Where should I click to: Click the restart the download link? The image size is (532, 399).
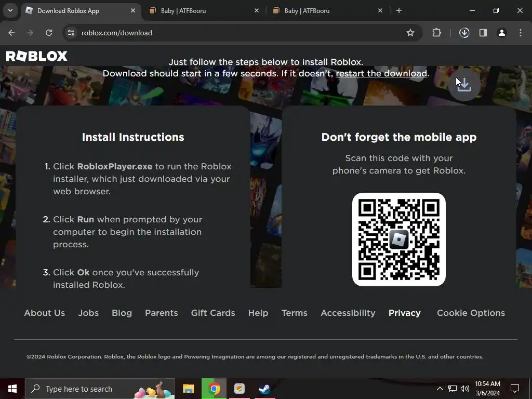[x=381, y=73]
